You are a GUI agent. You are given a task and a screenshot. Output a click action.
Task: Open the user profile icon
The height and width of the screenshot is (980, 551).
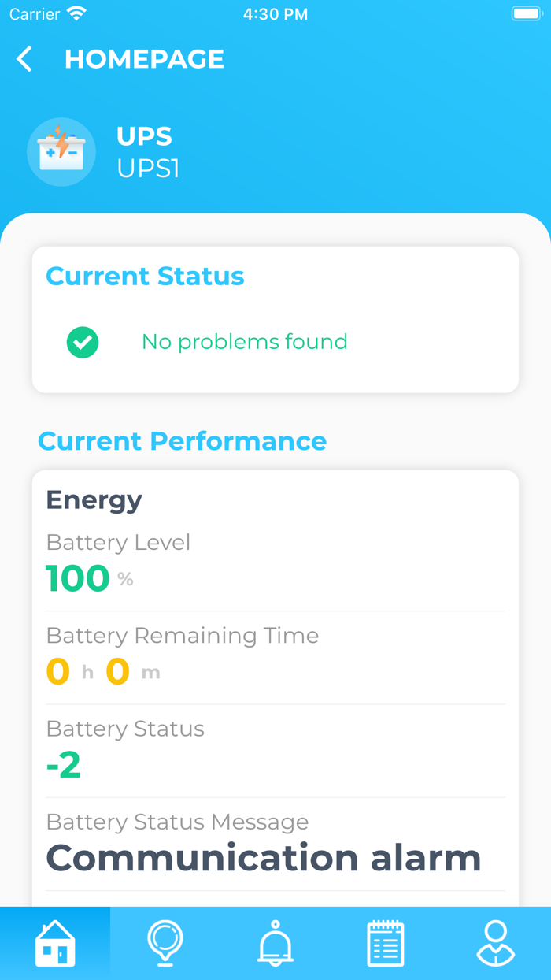coord(495,942)
